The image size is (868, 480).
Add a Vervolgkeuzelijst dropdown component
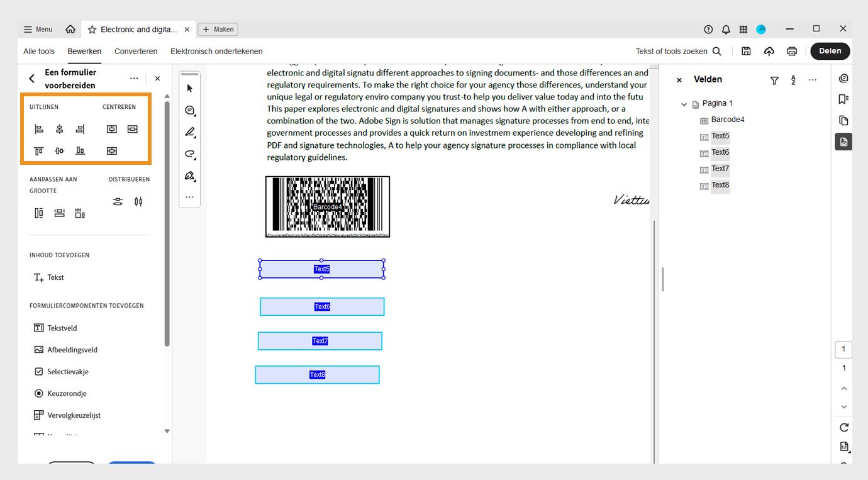click(x=67, y=415)
